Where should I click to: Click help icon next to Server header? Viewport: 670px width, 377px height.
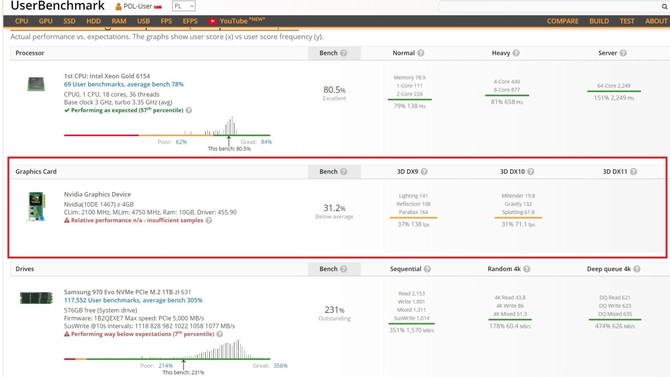tap(623, 53)
